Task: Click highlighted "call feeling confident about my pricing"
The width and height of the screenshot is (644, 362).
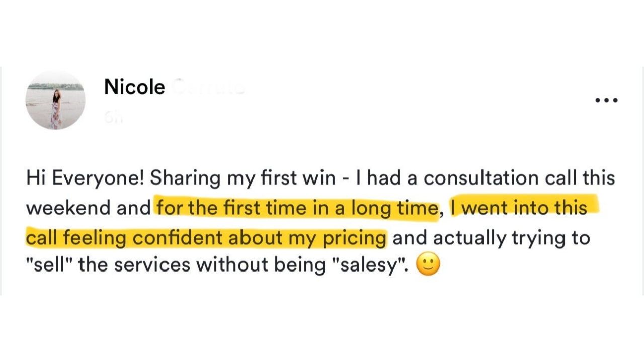Action: [x=206, y=237]
